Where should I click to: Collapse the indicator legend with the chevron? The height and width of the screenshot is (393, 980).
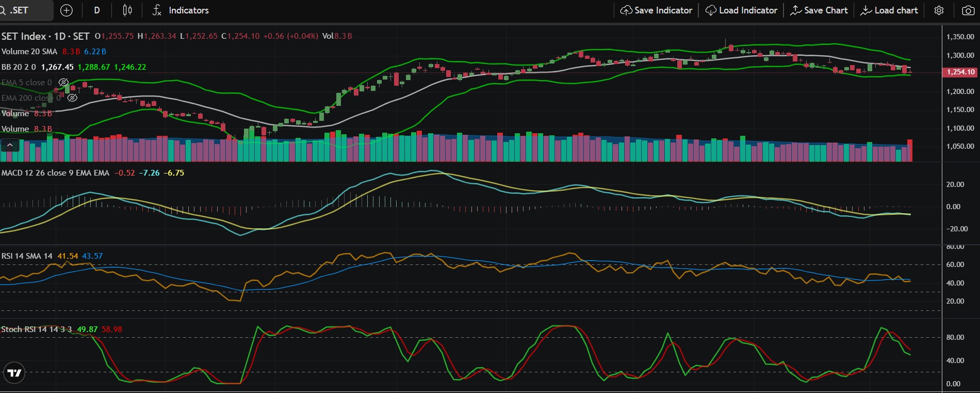pos(10,146)
